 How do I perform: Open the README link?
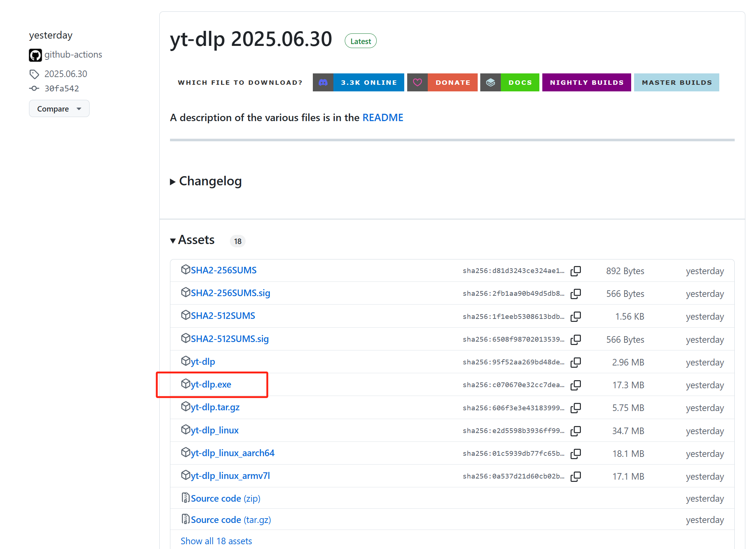[x=383, y=118]
